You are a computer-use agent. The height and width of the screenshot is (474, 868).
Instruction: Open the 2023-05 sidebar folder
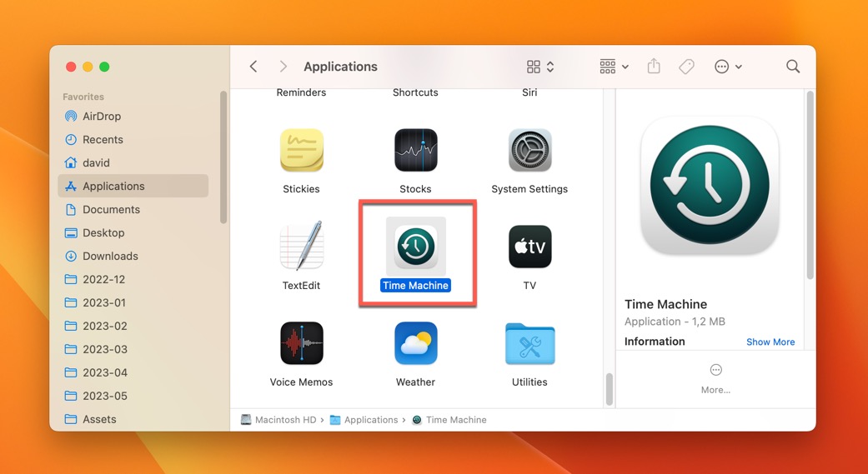click(x=133, y=396)
